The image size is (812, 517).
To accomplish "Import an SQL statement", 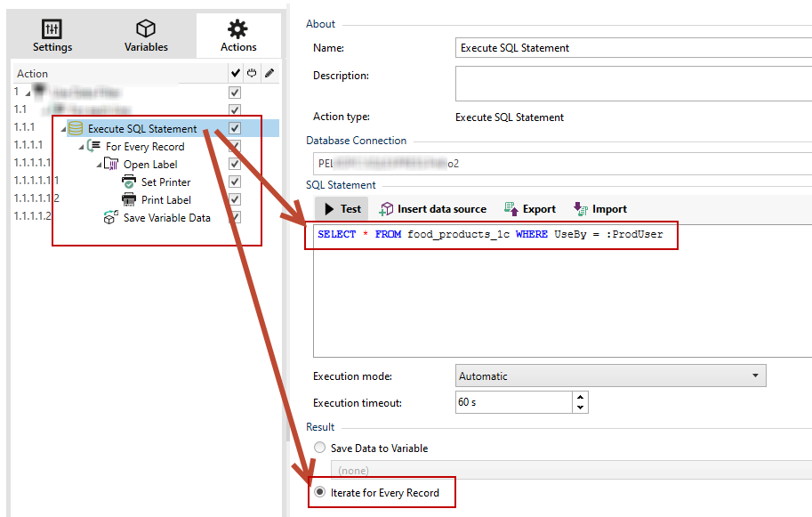I will click(x=600, y=209).
